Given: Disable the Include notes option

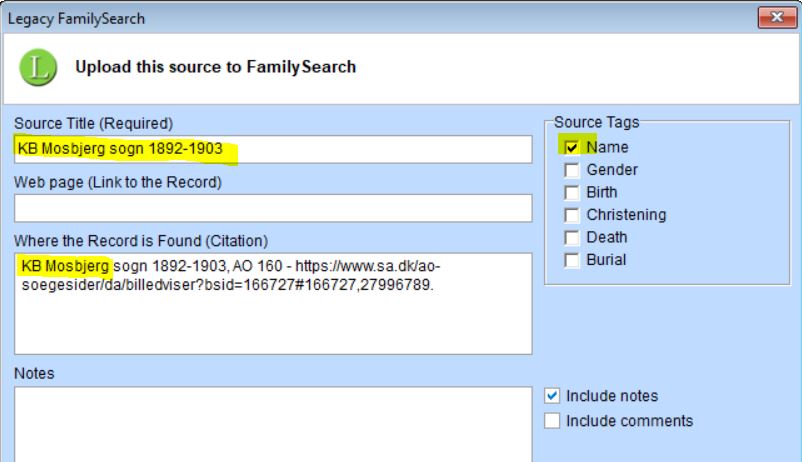Looking at the screenshot, I should coord(552,395).
